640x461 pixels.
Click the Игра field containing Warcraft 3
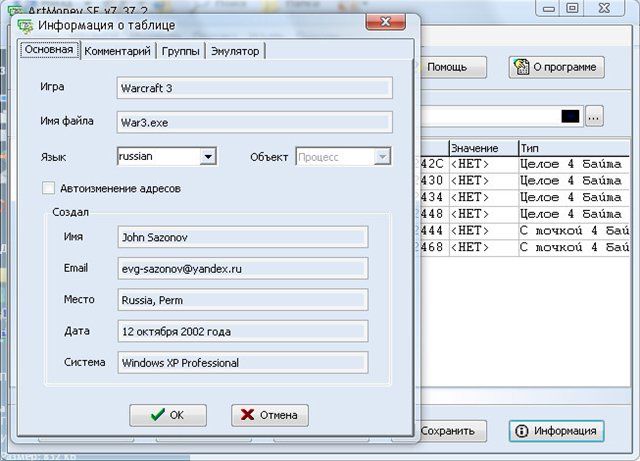point(254,88)
